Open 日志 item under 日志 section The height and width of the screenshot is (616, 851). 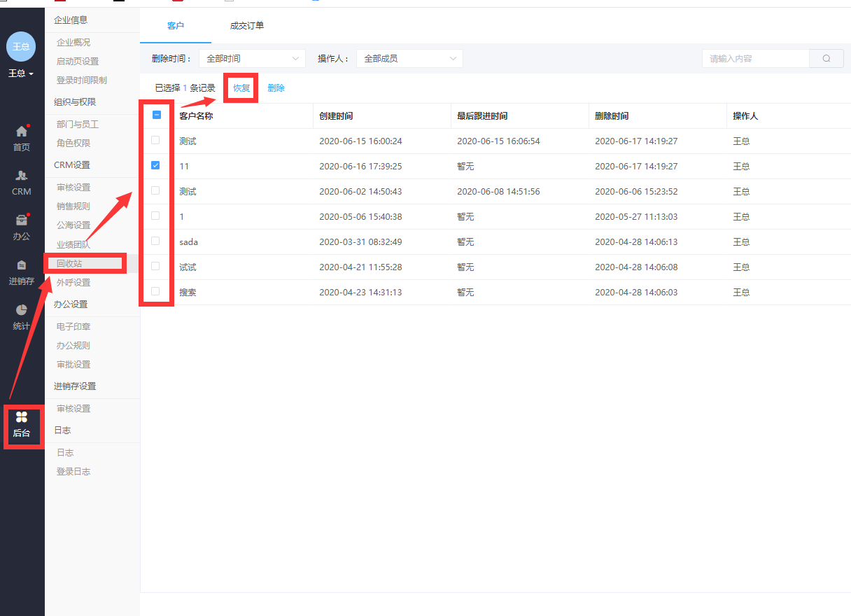point(65,453)
